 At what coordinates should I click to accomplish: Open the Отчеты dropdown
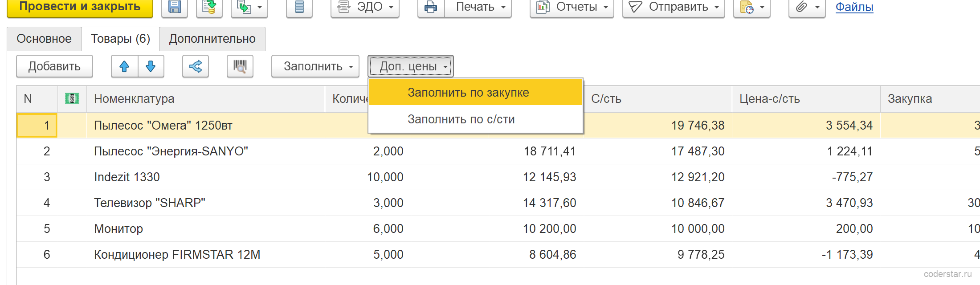(x=572, y=7)
